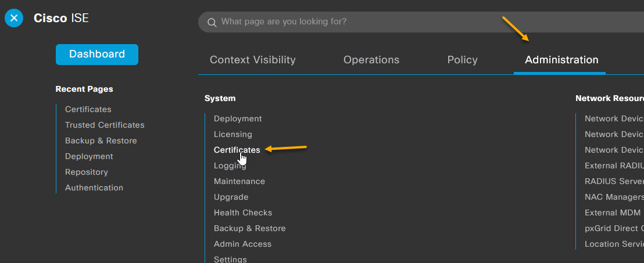The height and width of the screenshot is (263, 644).
Task: Close the Cisco ISE navigation menu
Action: click(14, 18)
